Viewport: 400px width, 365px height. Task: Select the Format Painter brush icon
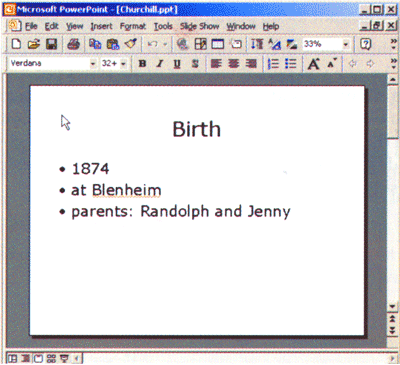[x=131, y=44]
